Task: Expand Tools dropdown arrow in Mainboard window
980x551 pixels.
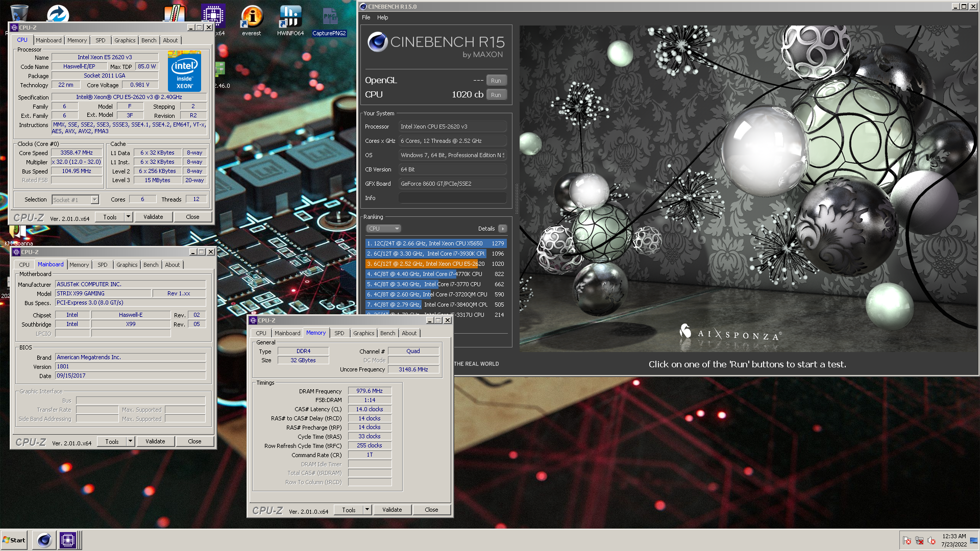Action: coord(130,441)
